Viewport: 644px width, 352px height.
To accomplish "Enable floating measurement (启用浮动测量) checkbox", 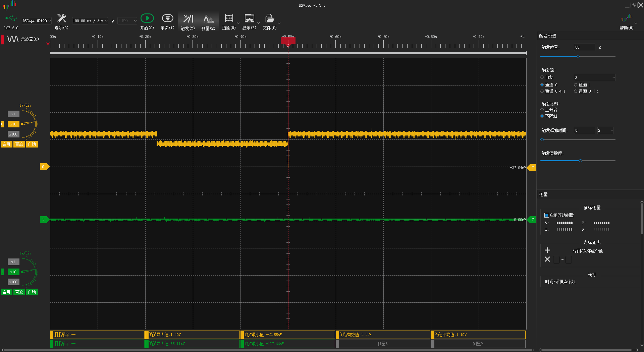I will [x=546, y=215].
